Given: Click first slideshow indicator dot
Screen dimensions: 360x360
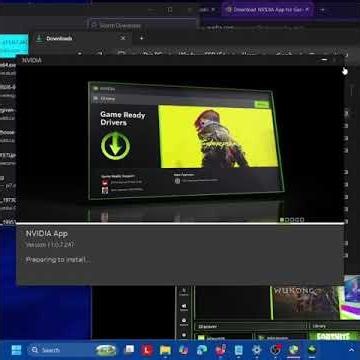Looking at the screenshot, I should pyautogui.click(x=282, y=220).
